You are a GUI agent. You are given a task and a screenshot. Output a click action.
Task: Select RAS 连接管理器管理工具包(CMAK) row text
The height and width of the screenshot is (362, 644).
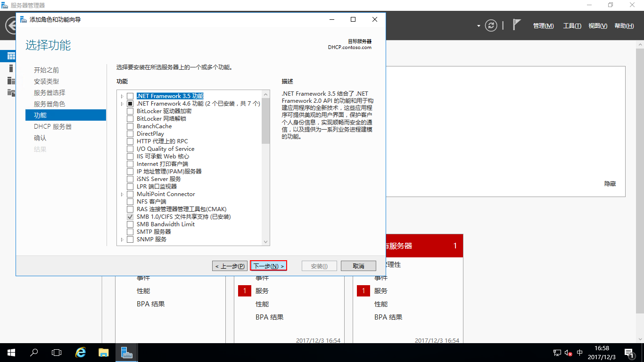click(x=182, y=209)
